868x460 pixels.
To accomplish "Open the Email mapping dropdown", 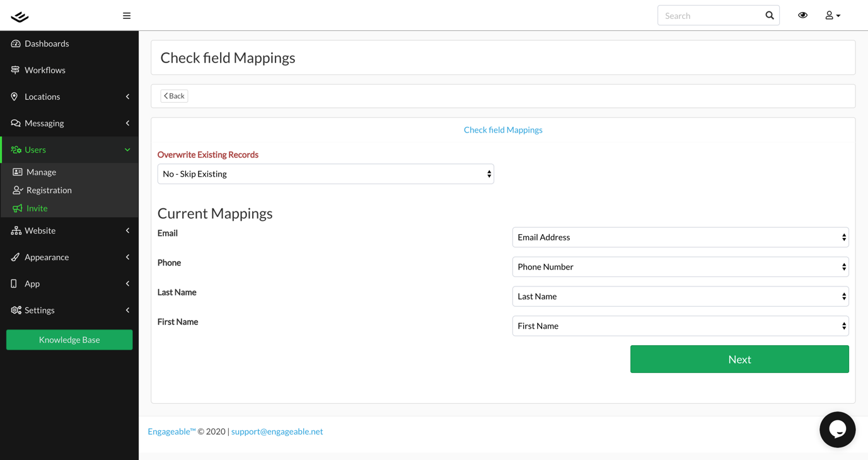I will click(x=680, y=237).
